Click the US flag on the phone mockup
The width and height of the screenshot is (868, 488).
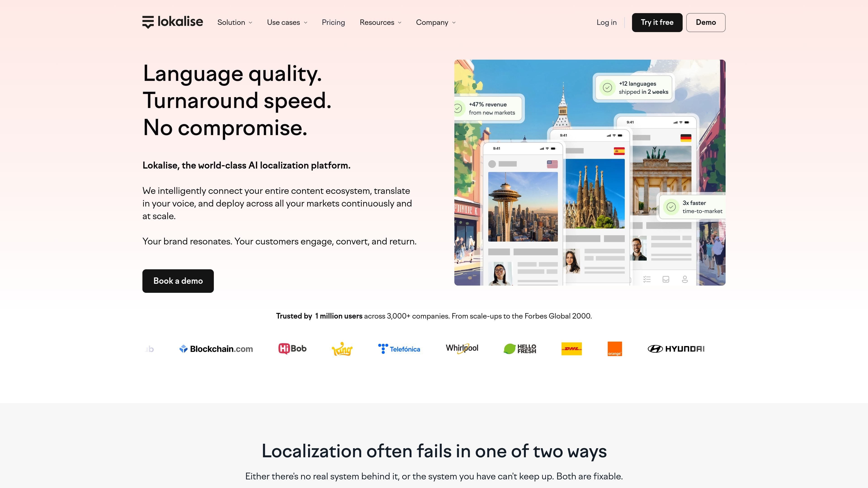[x=552, y=164]
